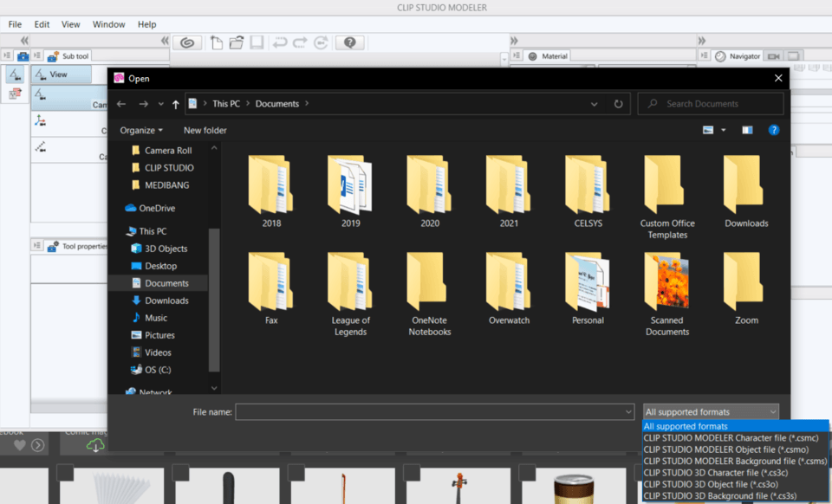Select 3D Objects in the navigation pane
The height and width of the screenshot is (504, 832).
click(x=159, y=249)
